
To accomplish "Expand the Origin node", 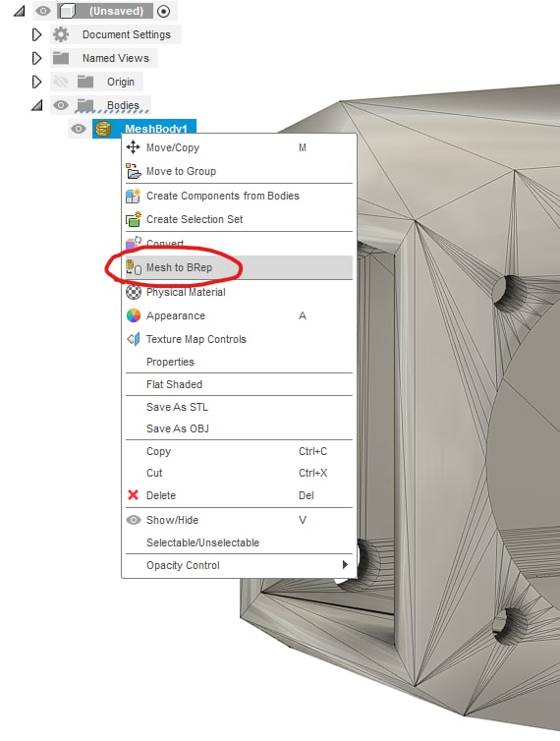I will point(36,82).
